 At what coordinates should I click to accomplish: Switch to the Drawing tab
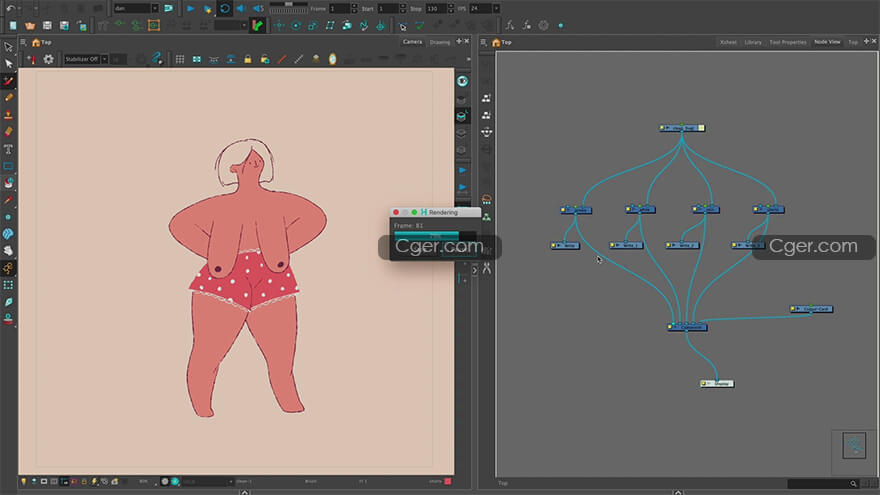(x=440, y=42)
